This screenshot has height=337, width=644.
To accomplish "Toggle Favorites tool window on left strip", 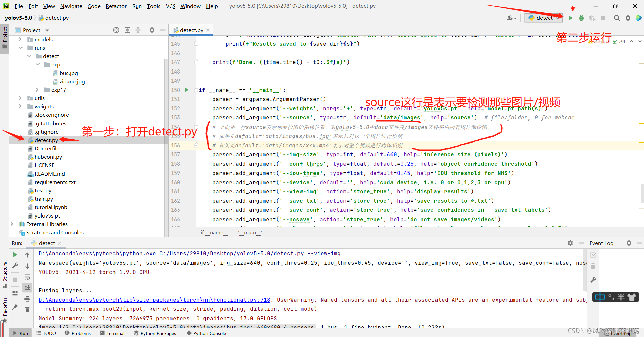I will coord(5,310).
